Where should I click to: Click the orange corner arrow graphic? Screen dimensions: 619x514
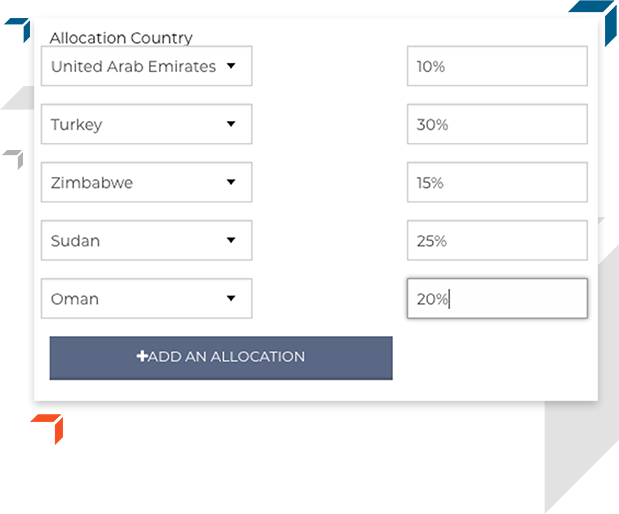coord(47,429)
